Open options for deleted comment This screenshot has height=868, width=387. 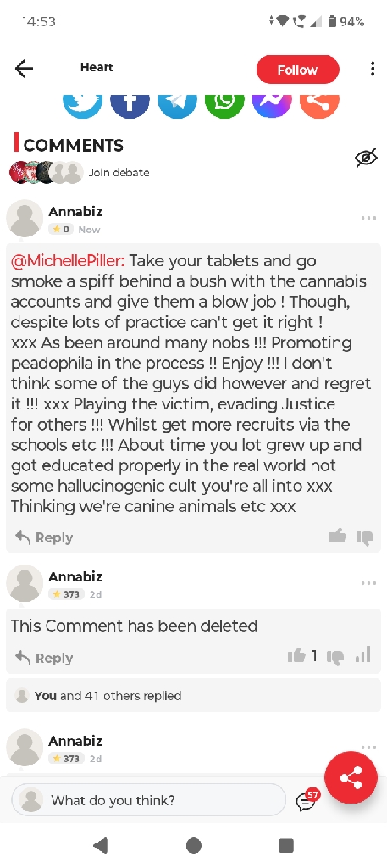pyautogui.click(x=368, y=583)
